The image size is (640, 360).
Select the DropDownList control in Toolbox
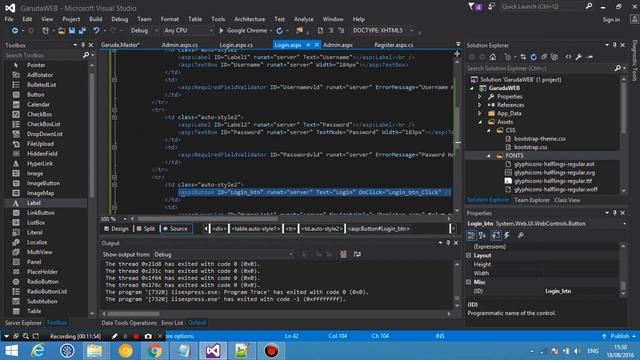[45, 134]
